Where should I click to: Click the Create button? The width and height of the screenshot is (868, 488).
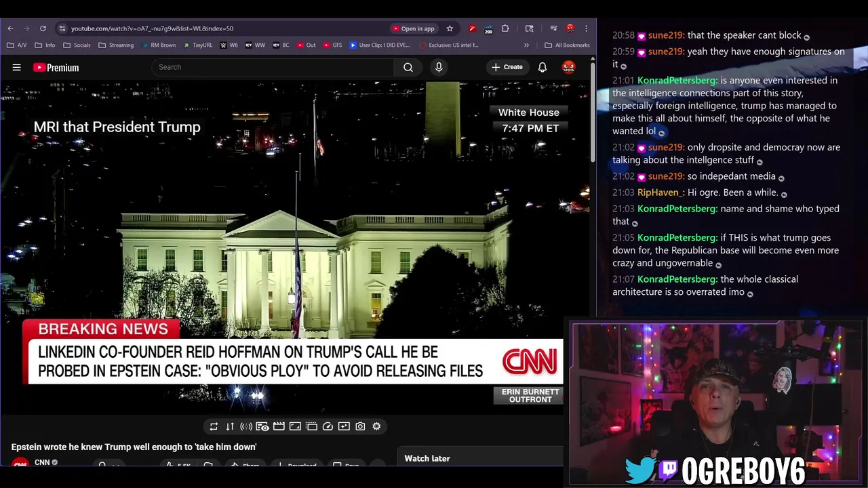(507, 67)
